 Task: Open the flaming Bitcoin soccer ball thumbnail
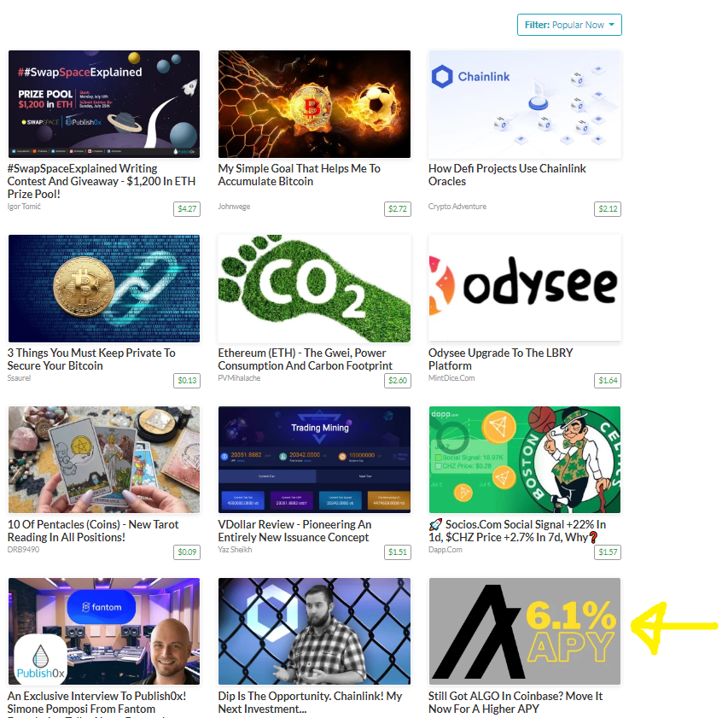coord(314,104)
